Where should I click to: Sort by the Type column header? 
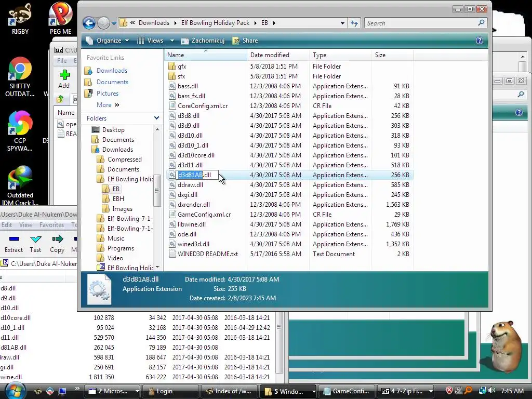tap(340, 55)
